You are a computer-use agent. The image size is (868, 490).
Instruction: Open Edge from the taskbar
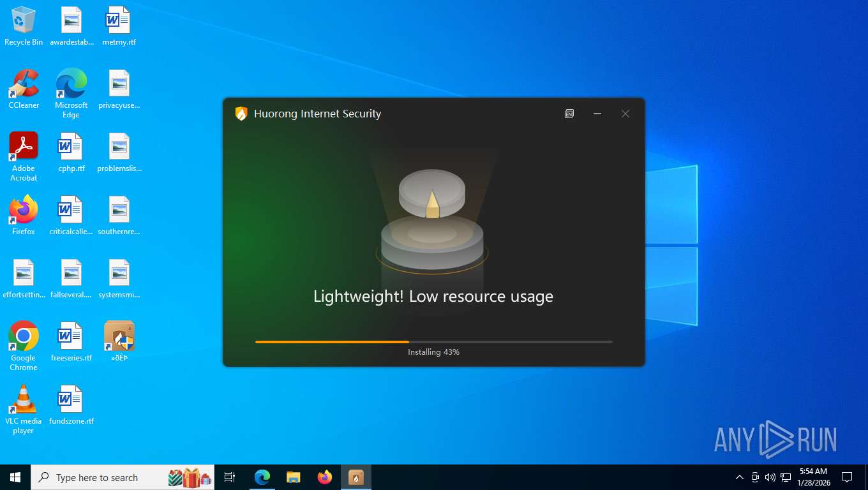[262, 477]
